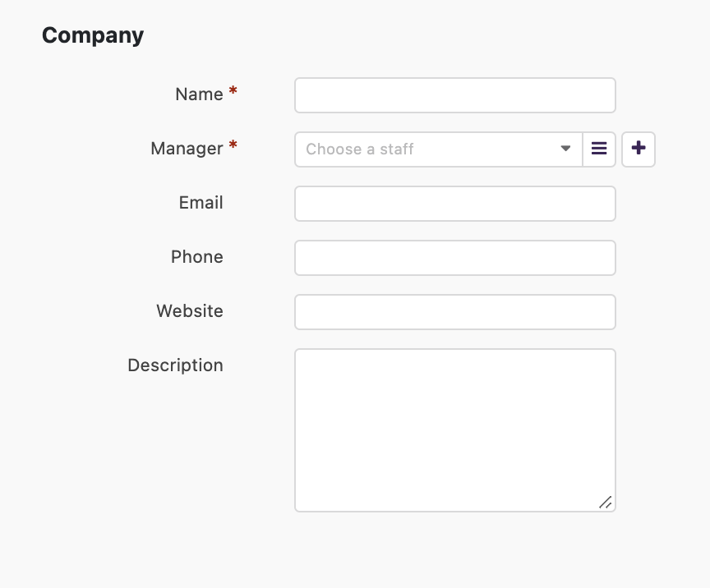The width and height of the screenshot is (710, 588).
Task: Open the 'Choose a staff' combo box
Action: click(438, 149)
